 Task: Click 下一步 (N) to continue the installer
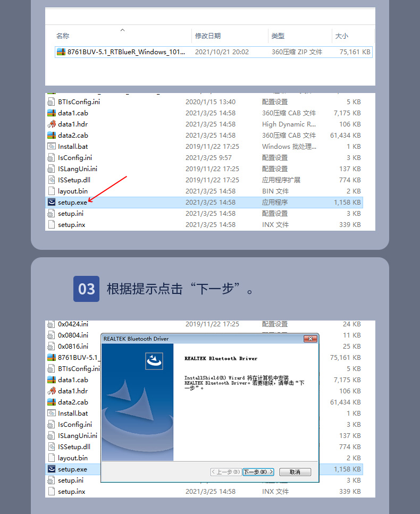(258, 472)
